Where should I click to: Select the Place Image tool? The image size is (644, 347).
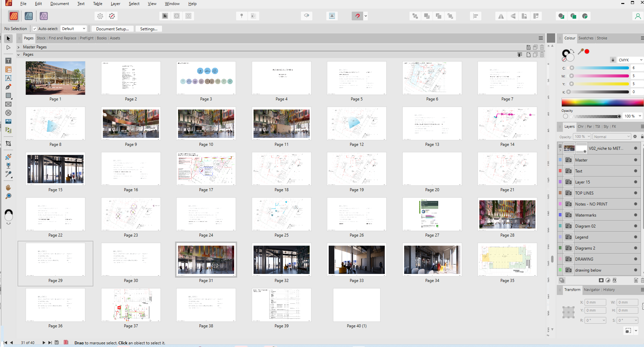coord(8,121)
